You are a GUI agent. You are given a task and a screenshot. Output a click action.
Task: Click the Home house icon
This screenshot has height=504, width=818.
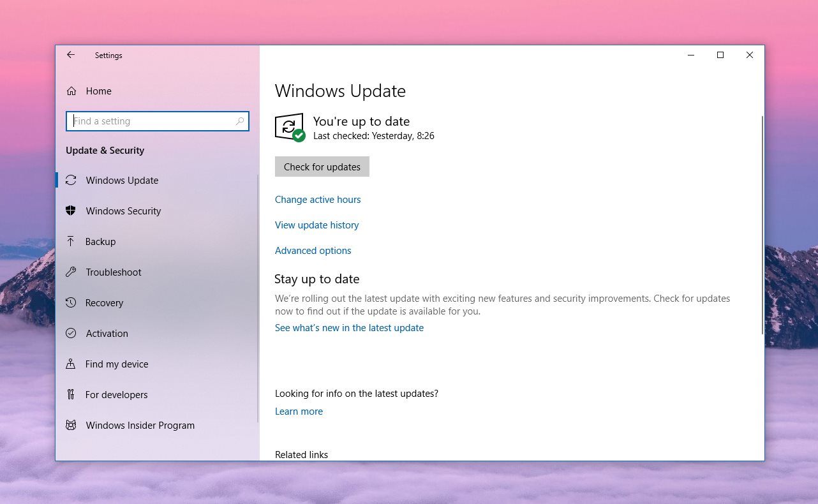tap(71, 91)
